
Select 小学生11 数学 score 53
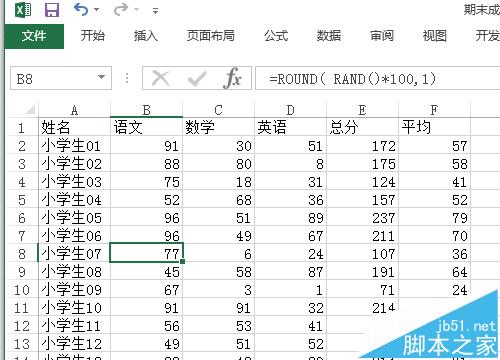pos(218,326)
